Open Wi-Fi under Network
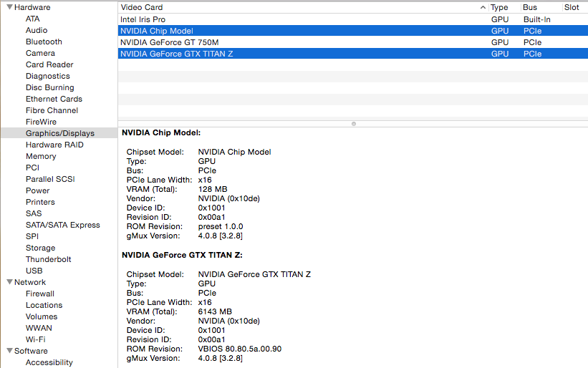Screen dimensions: 588x368 (35, 339)
